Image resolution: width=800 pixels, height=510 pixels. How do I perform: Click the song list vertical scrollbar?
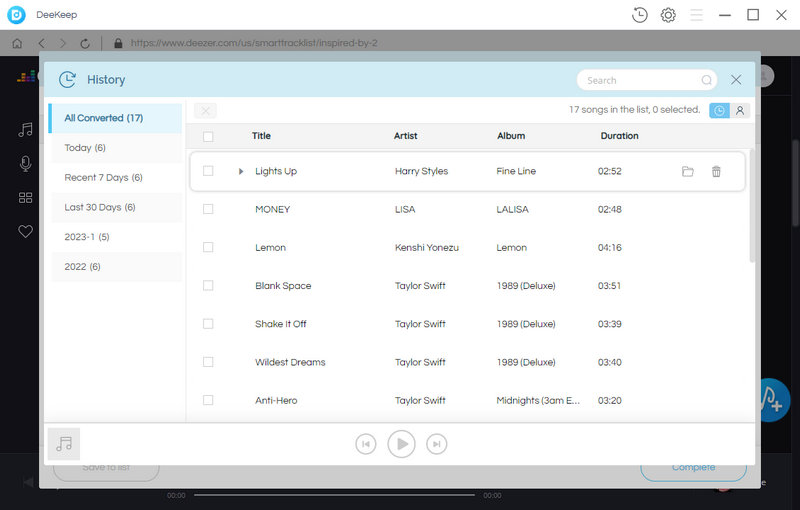[752, 206]
